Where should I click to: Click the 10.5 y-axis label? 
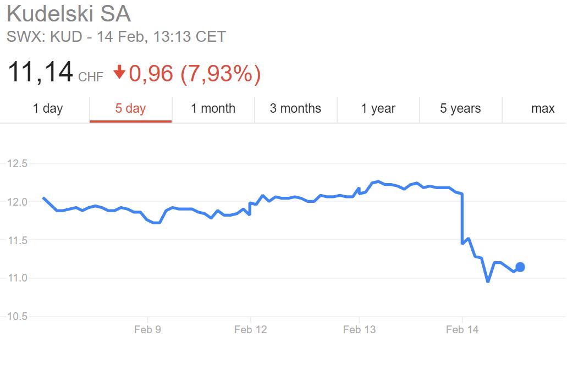pos(17,316)
